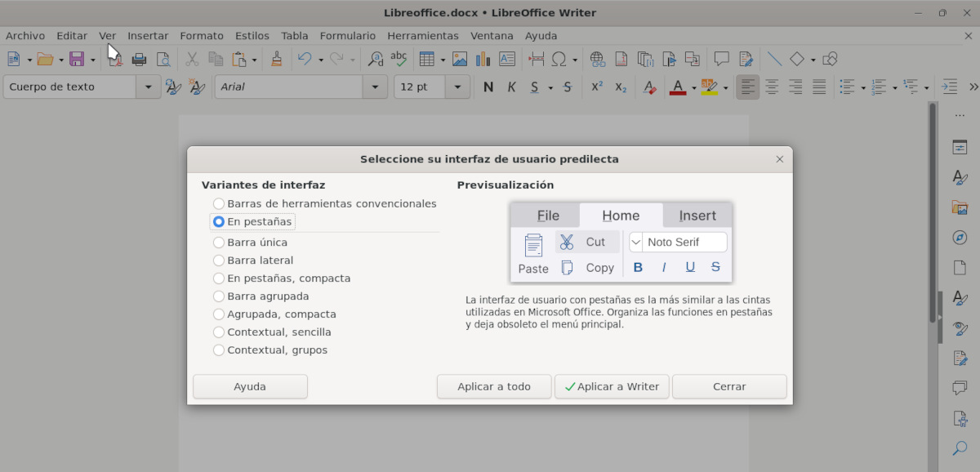The height and width of the screenshot is (472, 980).
Task: Click the Ayuda button in the dialog
Action: coord(250,386)
